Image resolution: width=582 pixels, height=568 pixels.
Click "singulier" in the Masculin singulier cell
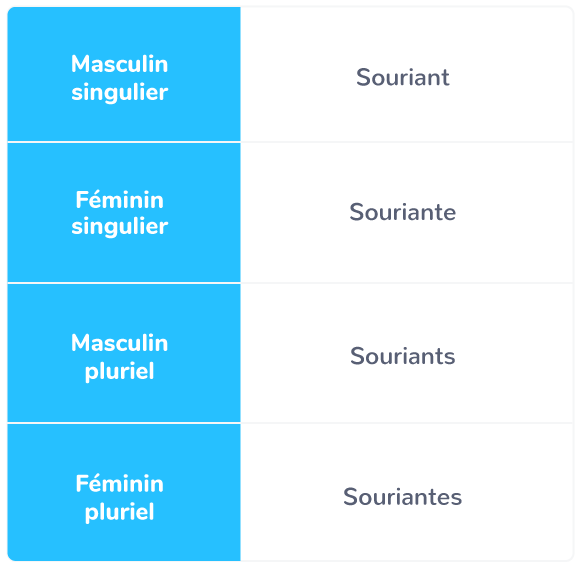(120, 92)
